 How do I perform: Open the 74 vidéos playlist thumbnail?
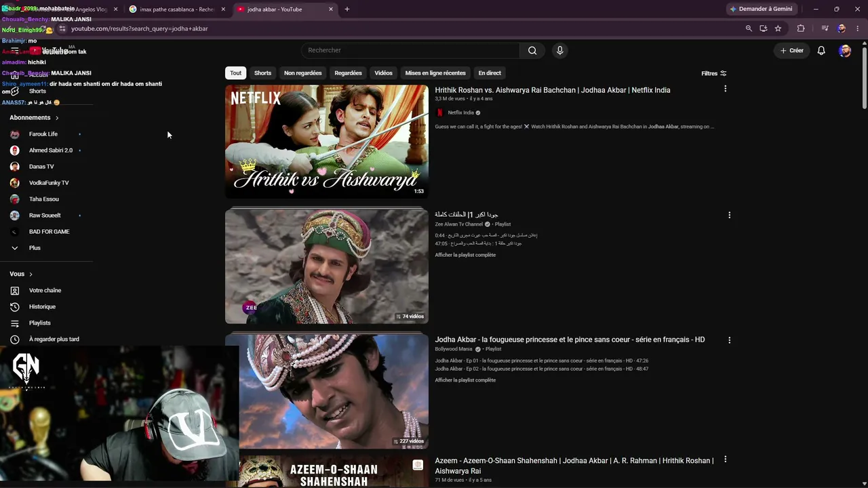pyautogui.click(x=327, y=266)
